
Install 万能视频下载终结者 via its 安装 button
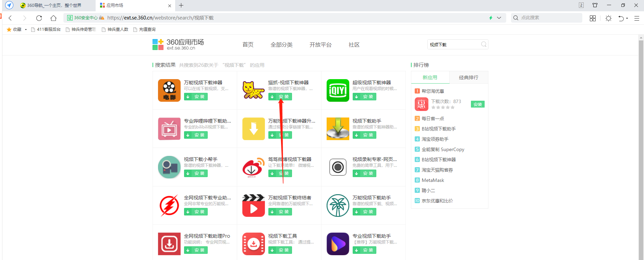point(280,212)
